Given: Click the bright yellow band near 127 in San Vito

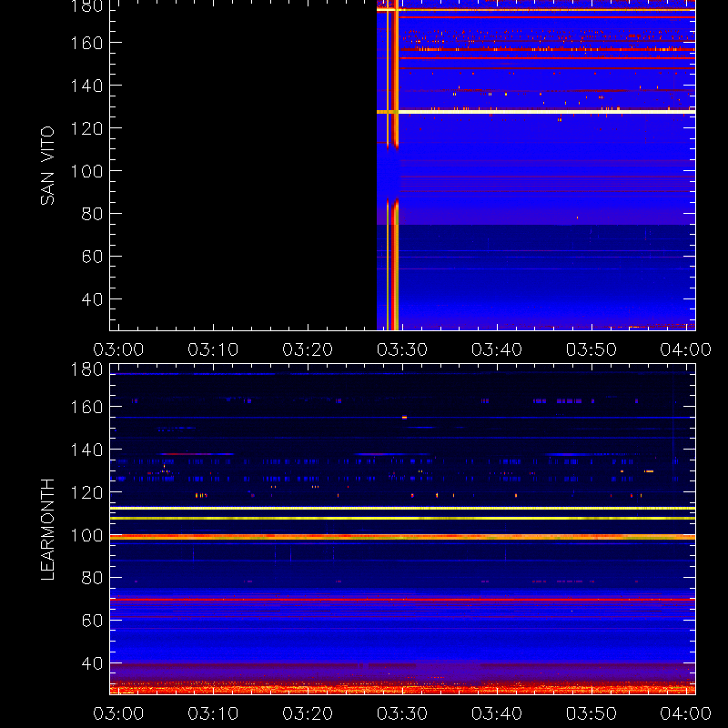Looking at the screenshot, I should 536,112.
